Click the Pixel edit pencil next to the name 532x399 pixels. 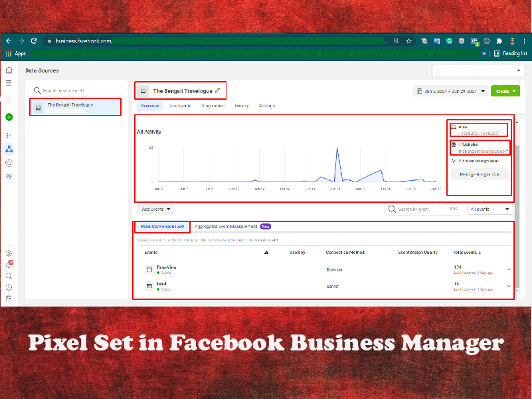217,91
